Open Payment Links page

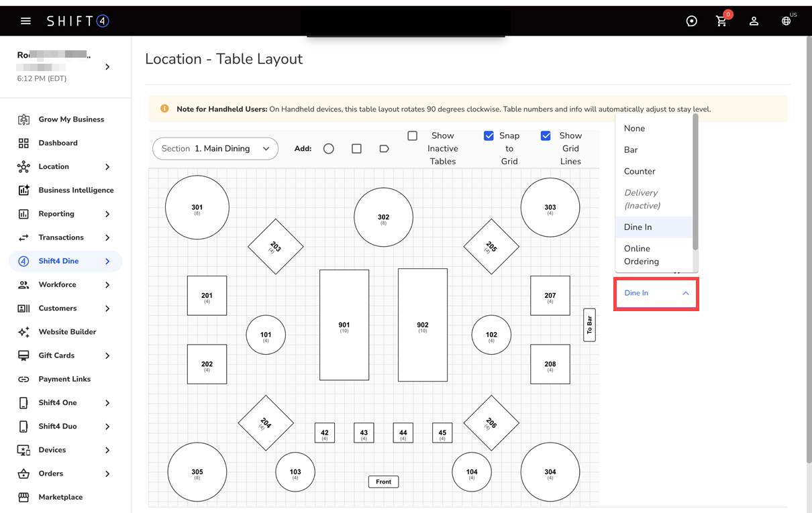[x=64, y=379]
